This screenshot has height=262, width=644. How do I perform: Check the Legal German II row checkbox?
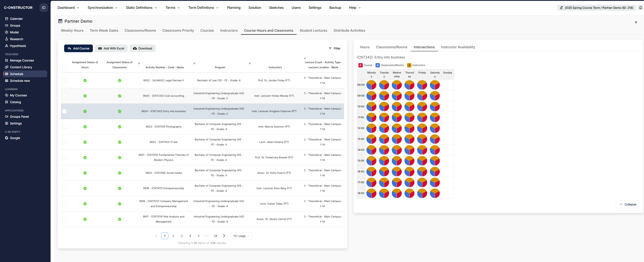pos(64,80)
